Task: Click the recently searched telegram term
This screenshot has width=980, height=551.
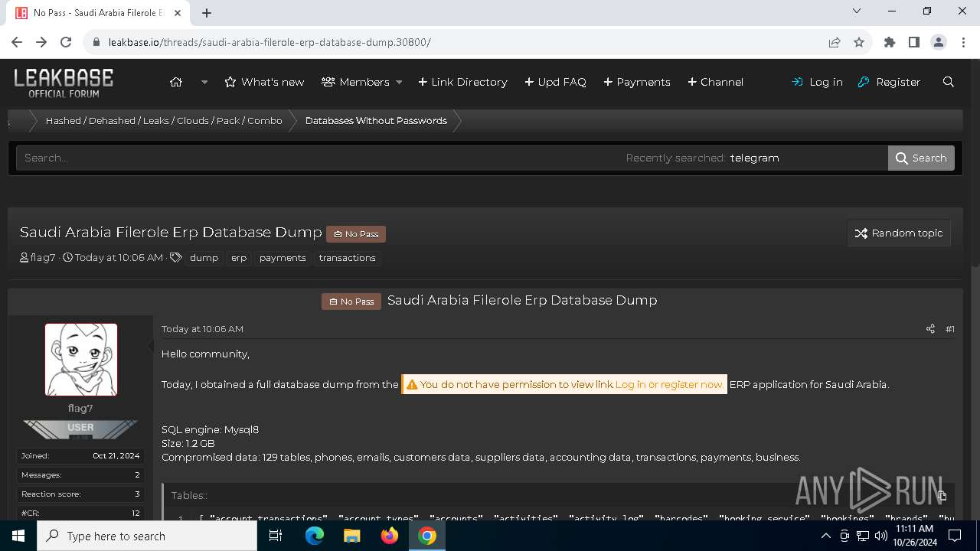Action: 754,158
